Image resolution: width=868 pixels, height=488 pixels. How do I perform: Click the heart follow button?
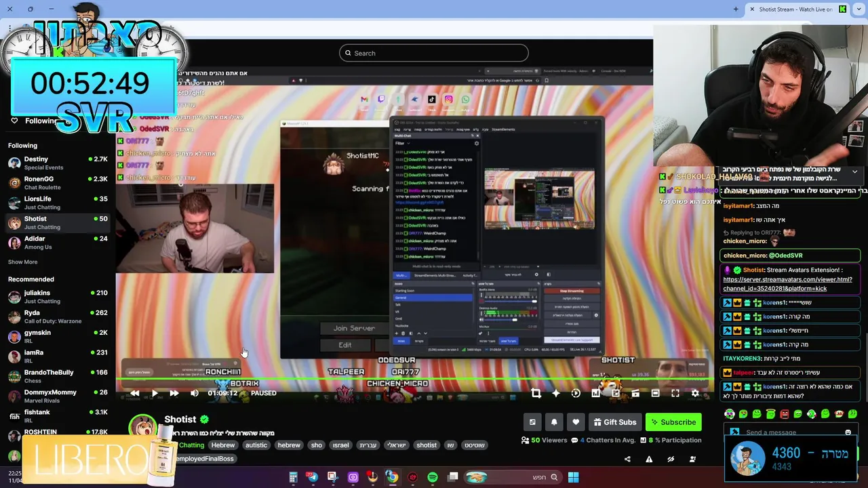point(576,422)
